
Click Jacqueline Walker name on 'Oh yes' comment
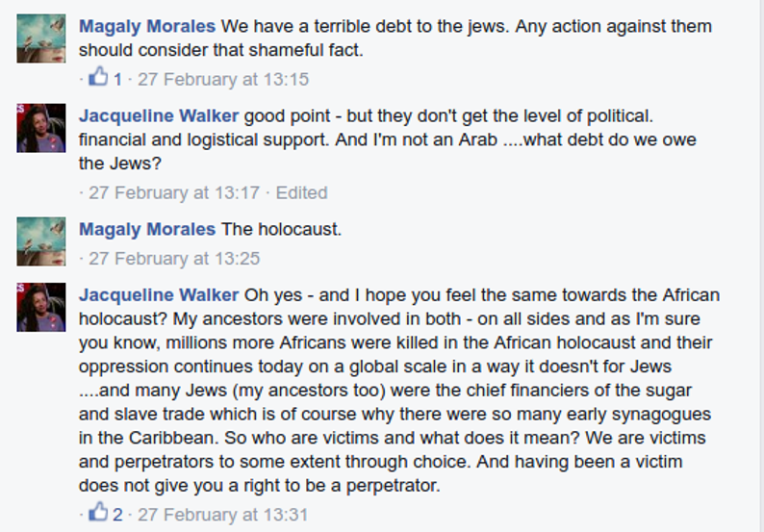pyautogui.click(x=159, y=295)
